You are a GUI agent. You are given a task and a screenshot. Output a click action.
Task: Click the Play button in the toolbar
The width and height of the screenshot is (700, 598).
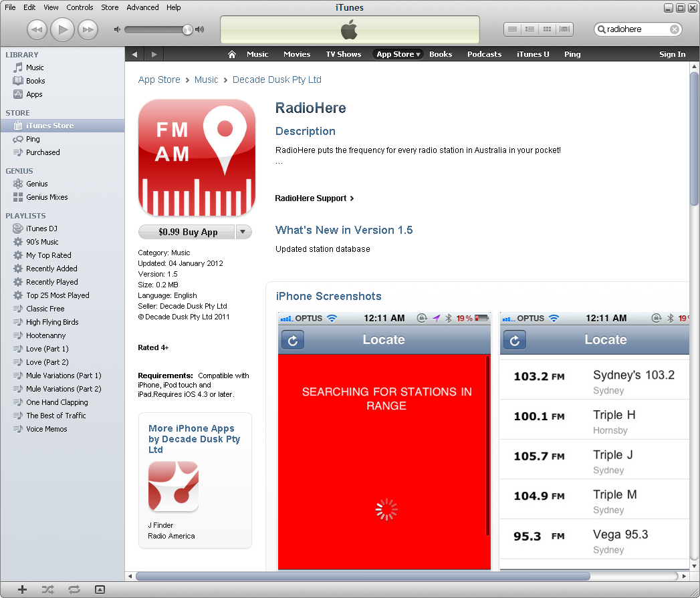62,29
